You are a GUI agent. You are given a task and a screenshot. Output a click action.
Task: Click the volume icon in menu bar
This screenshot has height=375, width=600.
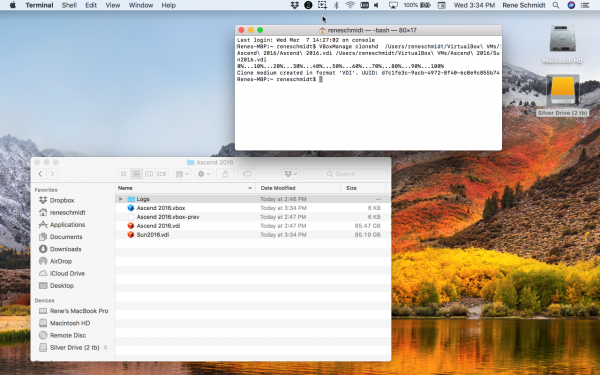376,5
